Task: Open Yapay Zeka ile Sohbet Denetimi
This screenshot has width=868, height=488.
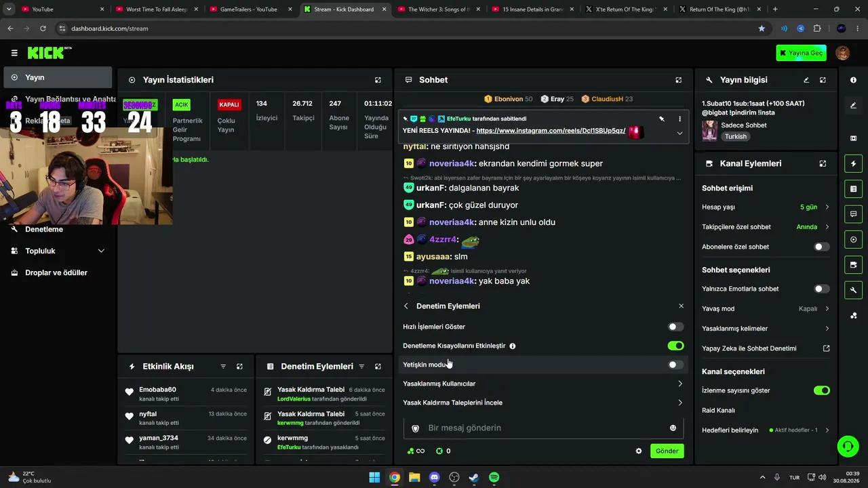Action: point(766,348)
